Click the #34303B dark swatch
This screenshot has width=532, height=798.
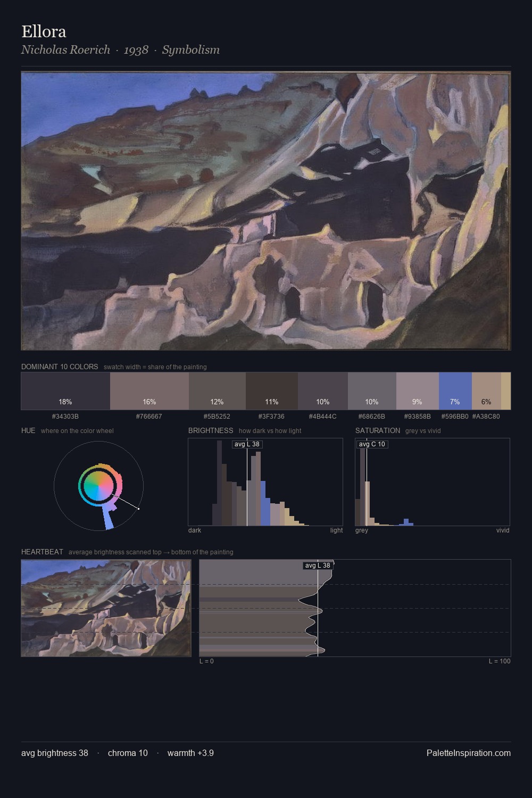point(65,391)
